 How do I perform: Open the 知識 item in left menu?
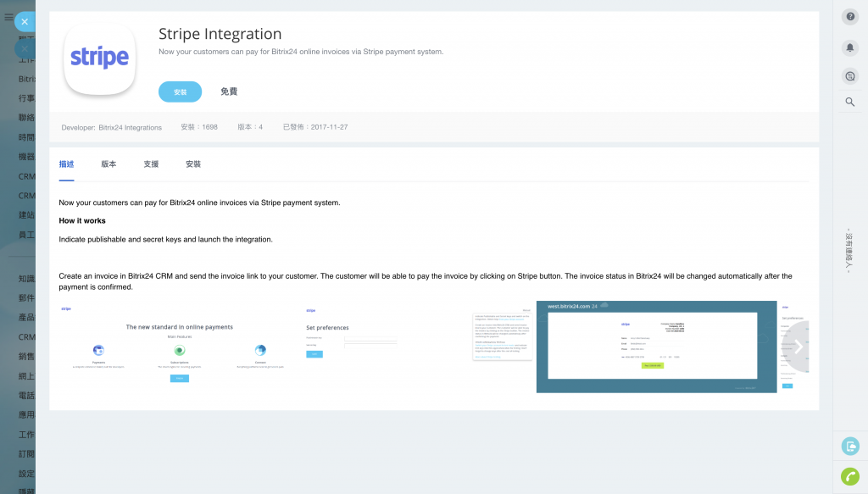click(x=26, y=279)
